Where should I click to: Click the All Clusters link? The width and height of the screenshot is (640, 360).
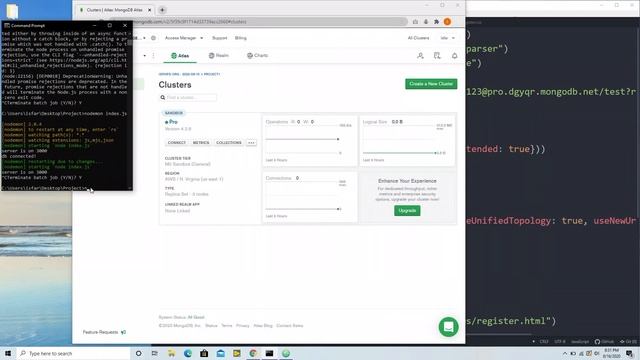[418, 38]
